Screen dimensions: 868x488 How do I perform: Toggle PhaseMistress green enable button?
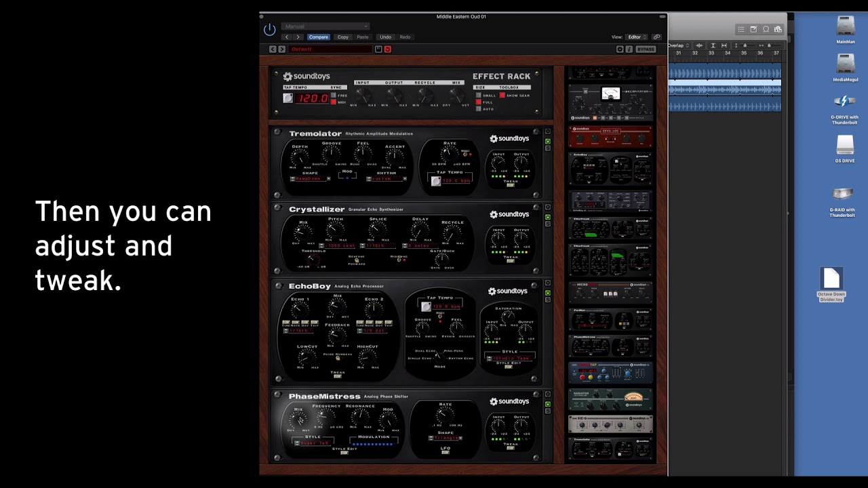pos(548,404)
